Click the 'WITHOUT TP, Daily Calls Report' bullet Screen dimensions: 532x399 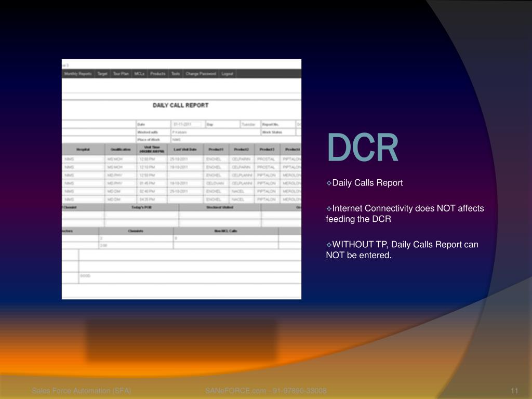coord(402,250)
